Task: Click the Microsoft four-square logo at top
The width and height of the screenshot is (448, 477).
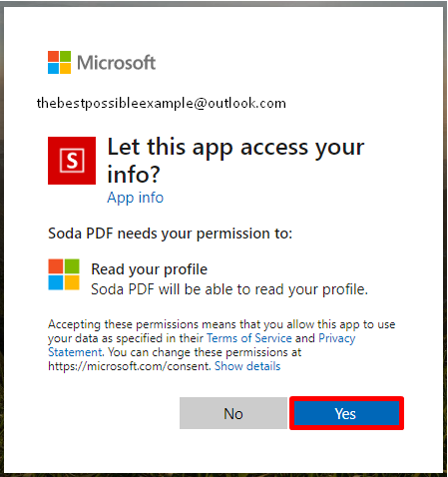Action: [x=59, y=62]
